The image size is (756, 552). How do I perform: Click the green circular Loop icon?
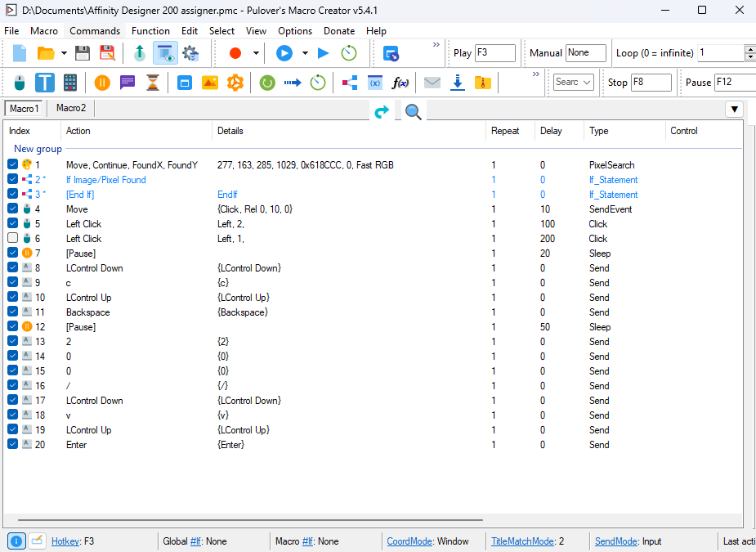(x=267, y=83)
